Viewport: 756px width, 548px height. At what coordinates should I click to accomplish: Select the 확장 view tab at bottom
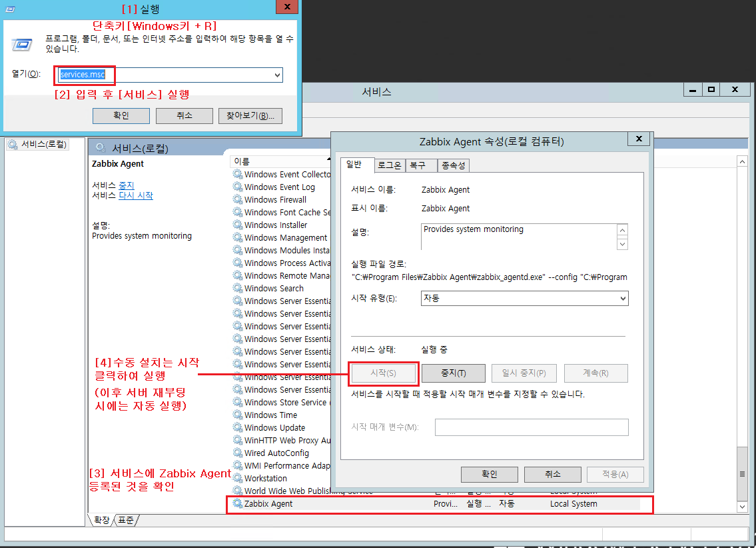tap(101, 520)
